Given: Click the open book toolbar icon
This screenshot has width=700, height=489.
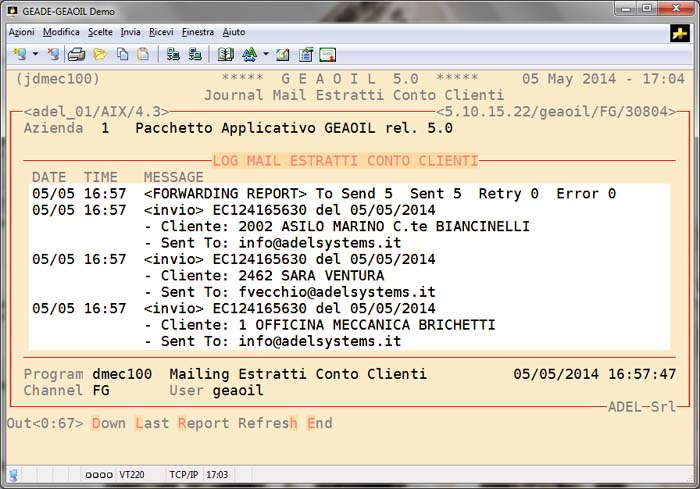Looking at the screenshot, I should [x=225, y=54].
